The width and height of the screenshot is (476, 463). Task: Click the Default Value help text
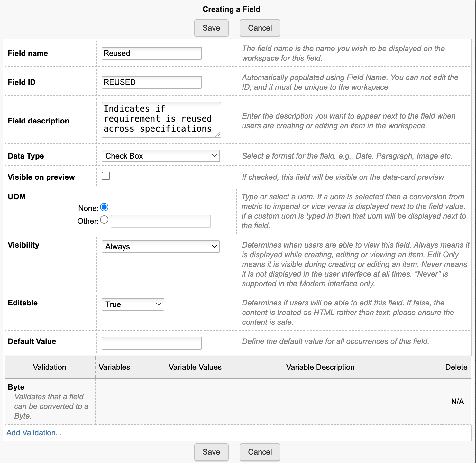pos(335,341)
